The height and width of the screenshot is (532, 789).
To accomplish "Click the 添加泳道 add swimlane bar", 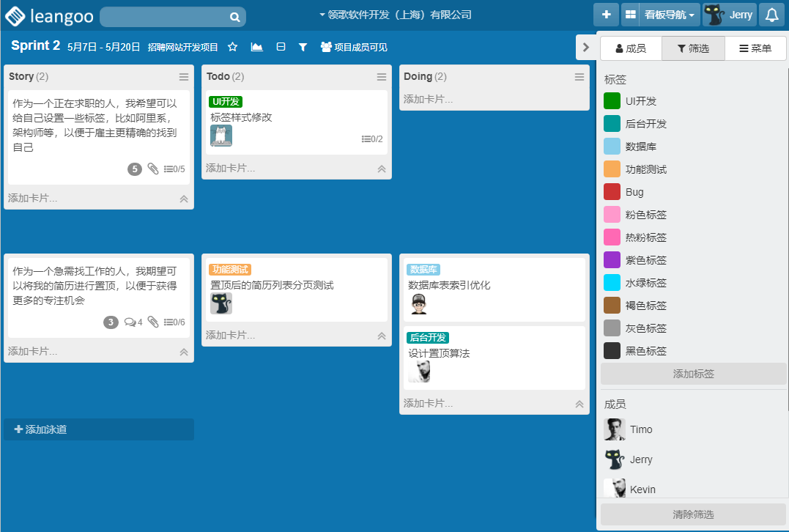I will tap(99, 429).
